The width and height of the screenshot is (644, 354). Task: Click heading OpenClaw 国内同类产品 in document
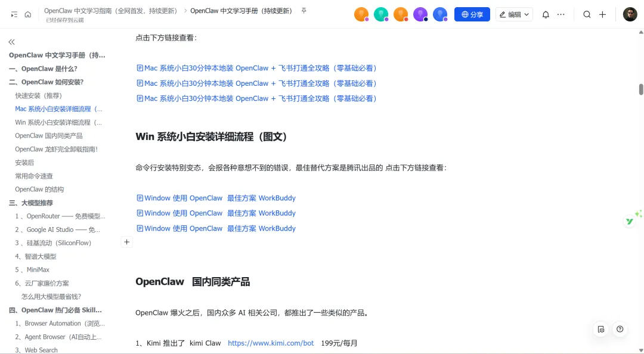tap(193, 282)
